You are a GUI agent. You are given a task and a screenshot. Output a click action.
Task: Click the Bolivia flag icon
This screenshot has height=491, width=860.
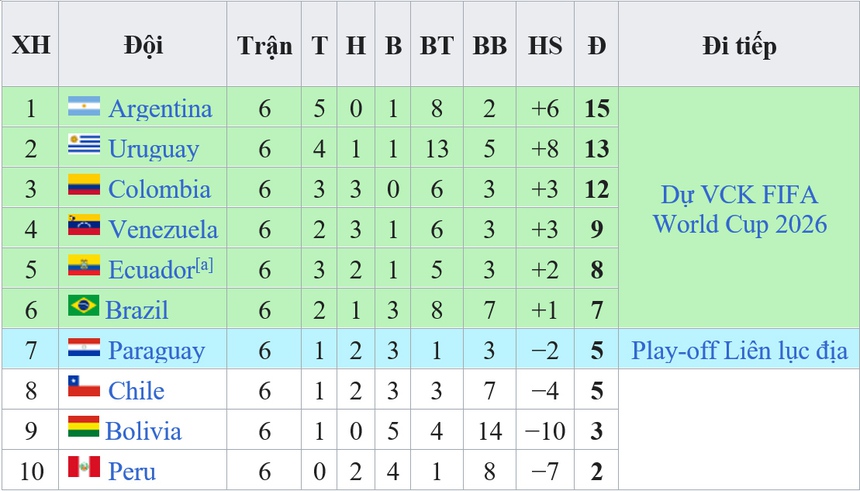point(84,429)
